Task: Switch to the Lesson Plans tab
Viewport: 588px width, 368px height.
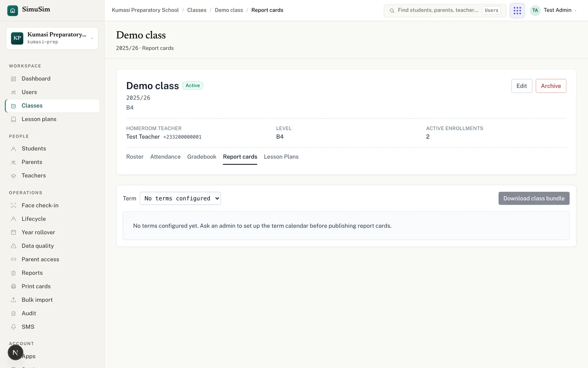Action: click(x=281, y=157)
